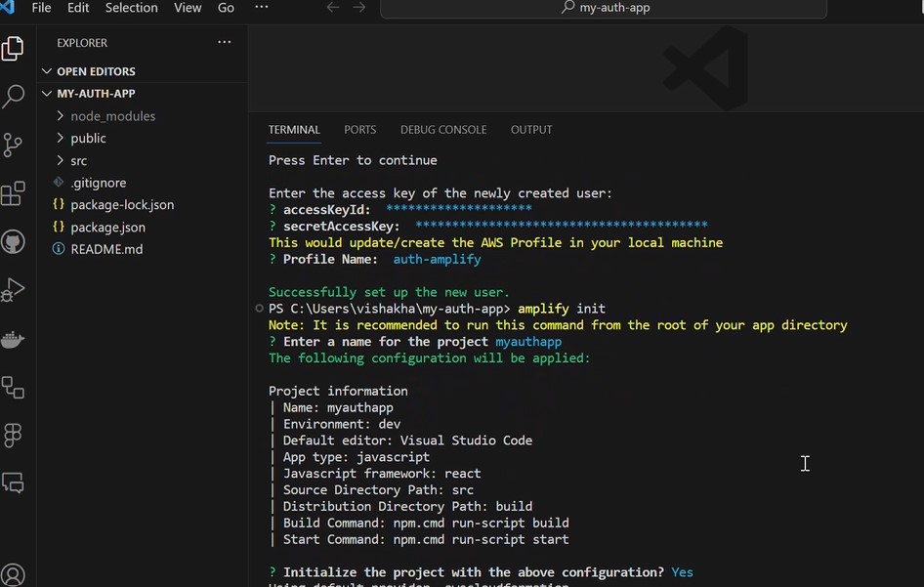Click the README.md info icon
924x587 pixels.
pos(59,249)
